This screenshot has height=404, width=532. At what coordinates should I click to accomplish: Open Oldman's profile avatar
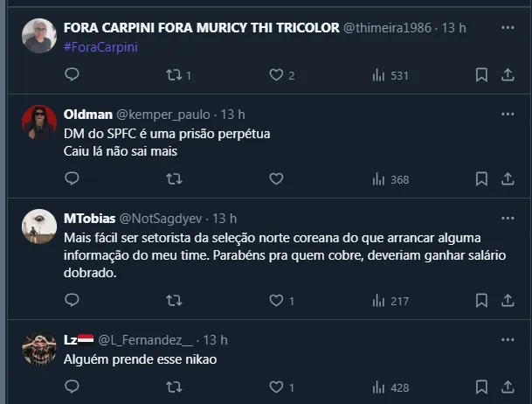(x=39, y=122)
